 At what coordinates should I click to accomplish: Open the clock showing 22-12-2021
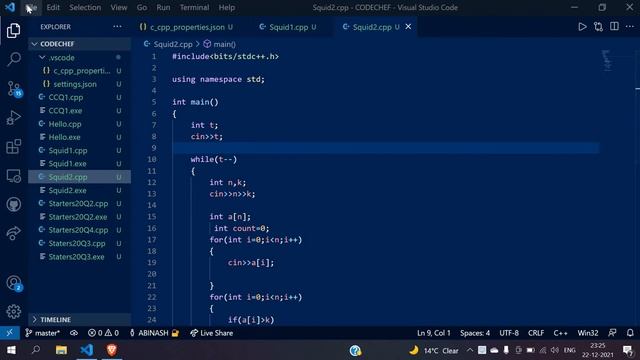pyautogui.click(x=598, y=350)
